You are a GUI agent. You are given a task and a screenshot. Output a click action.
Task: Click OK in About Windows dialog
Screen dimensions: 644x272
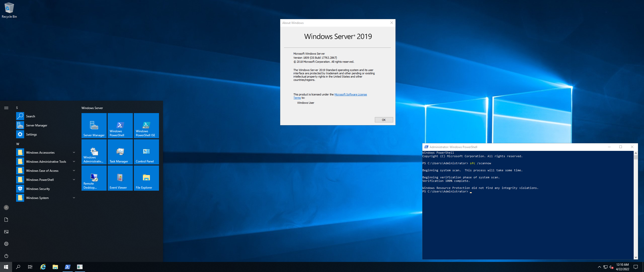click(384, 120)
